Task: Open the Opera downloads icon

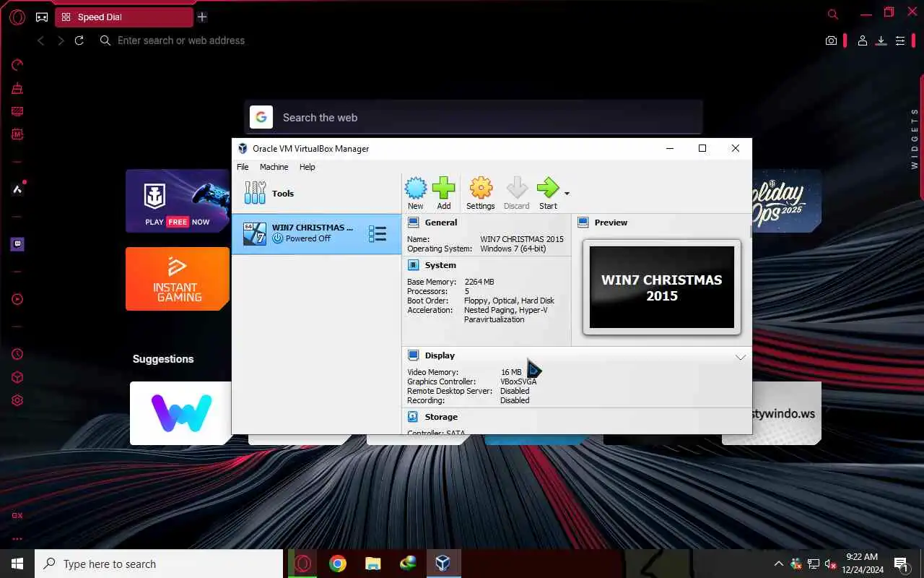Action: (x=881, y=41)
